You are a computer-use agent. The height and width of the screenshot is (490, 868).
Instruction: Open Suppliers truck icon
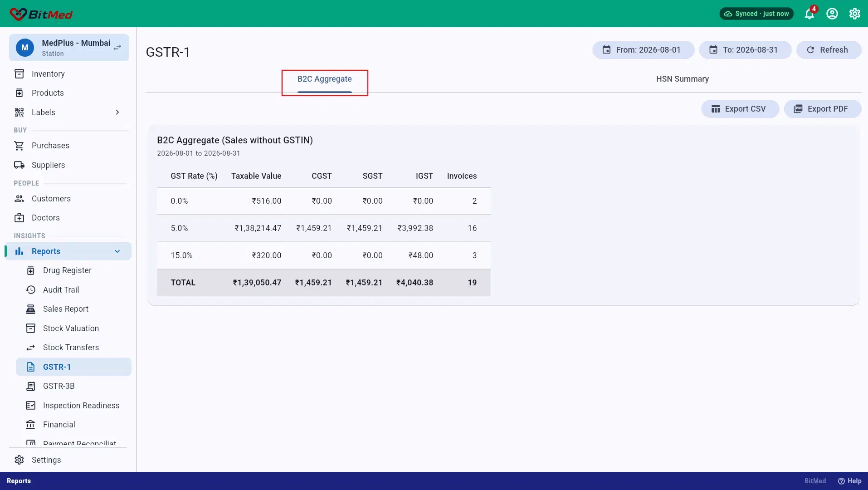click(19, 165)
